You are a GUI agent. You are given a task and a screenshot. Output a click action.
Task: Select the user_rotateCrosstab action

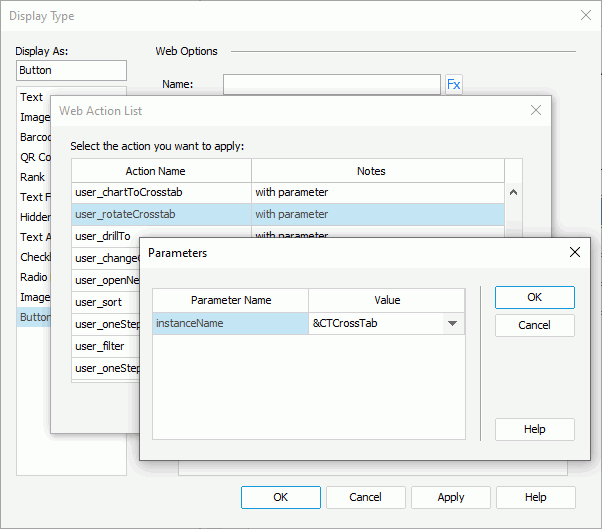(162, 214)
